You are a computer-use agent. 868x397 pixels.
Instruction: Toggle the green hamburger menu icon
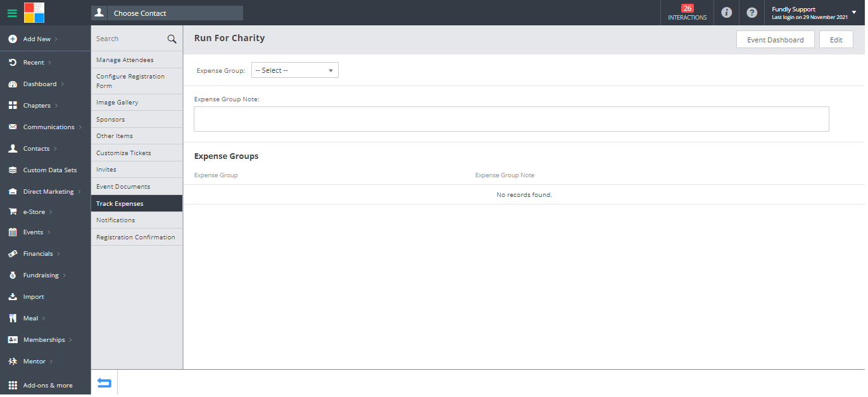click(x=12, y=13)
